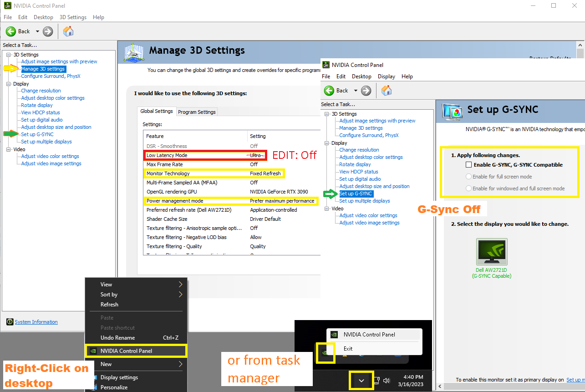
Task: Collapse Video tree node in Manage 3D Settings window
Action: coord(8,149)
